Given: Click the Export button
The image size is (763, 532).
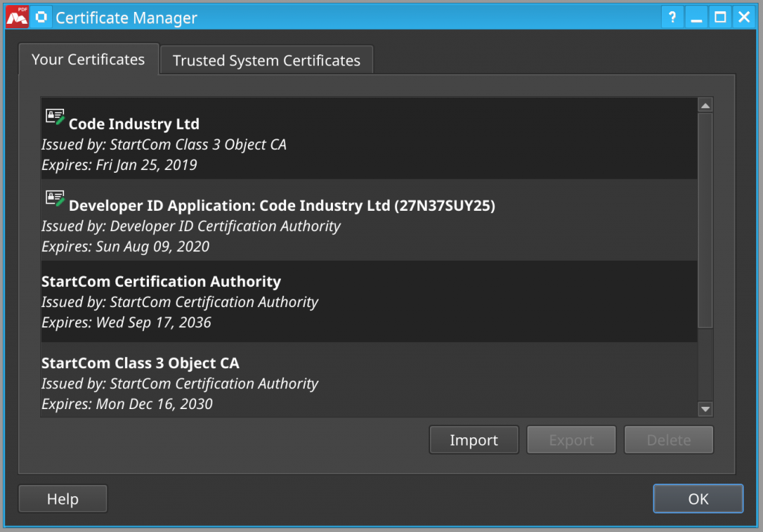Looking at the screenshot, I should (572, 440).
